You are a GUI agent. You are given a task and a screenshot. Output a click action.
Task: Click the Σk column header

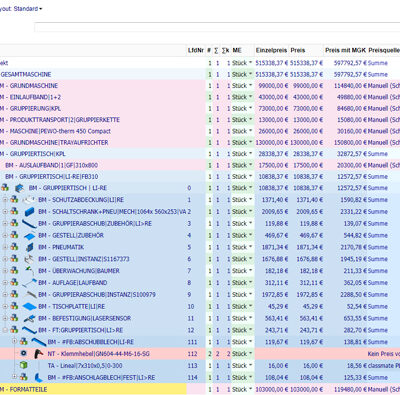coord(226,50)
